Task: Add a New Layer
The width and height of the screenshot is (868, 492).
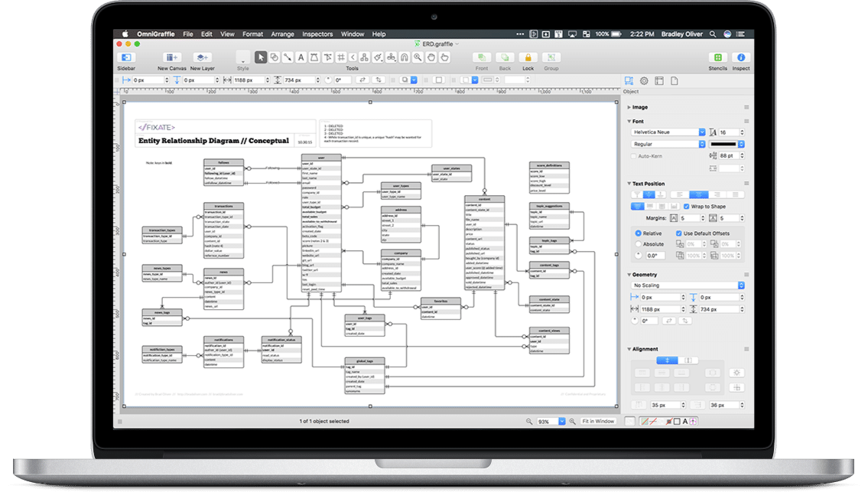Action: 202,57
